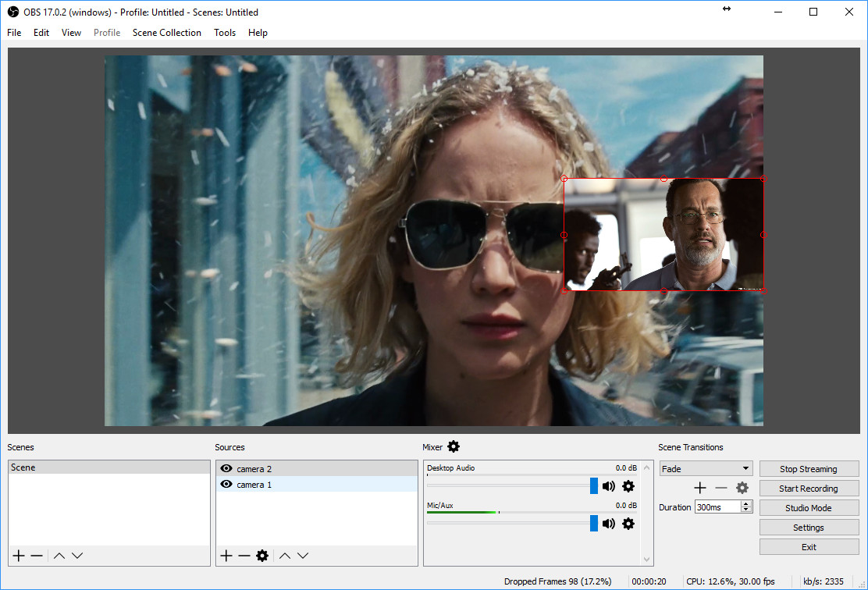This screenshot has width=868, height=590.
Task: Toggle visibility of camera 2 source
Action: click(x=226, y=468)
